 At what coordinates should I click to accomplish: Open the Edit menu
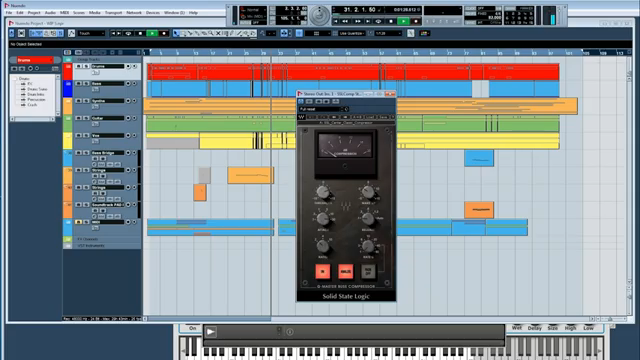[20, 13]
